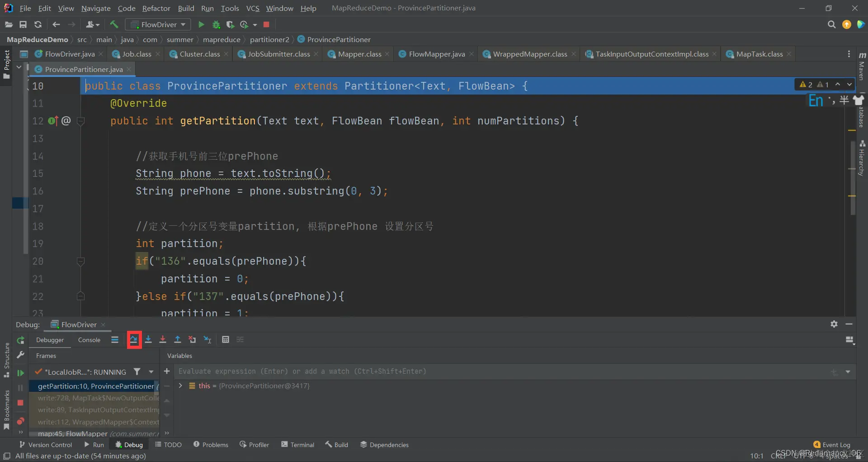Open the TODO tool window
The width and height of the screenshot is (868, 462).
pos(168,444)
